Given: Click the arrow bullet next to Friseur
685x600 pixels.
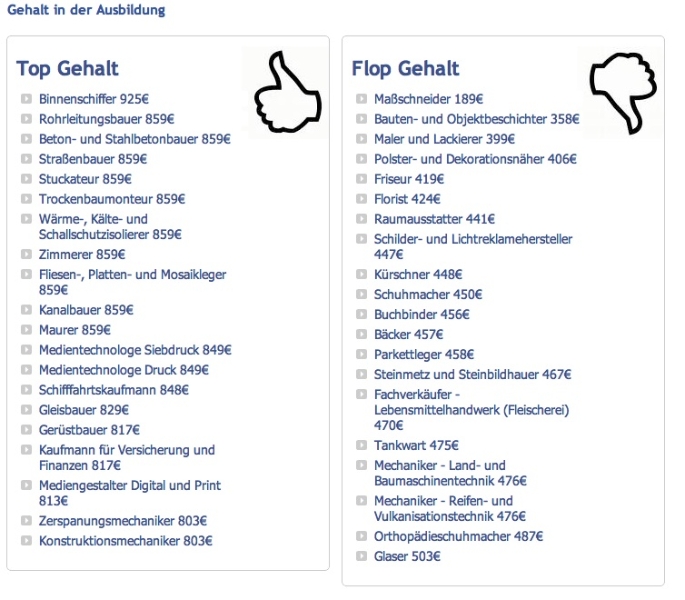Looking at the screenshot, I should click(x=361, y=179).
